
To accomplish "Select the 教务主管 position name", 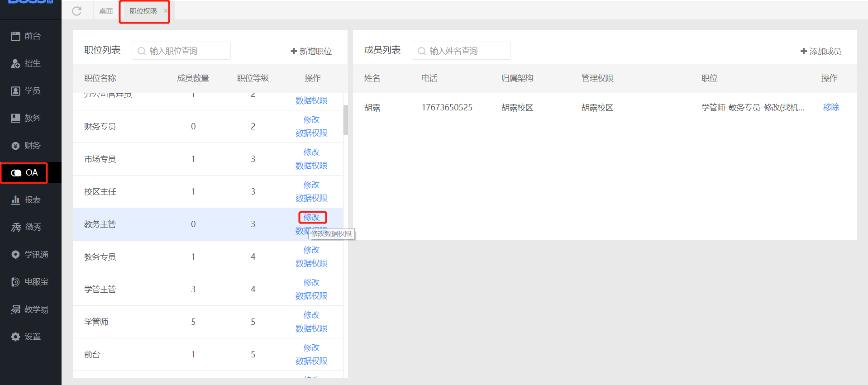I will [x=100, y=224].
